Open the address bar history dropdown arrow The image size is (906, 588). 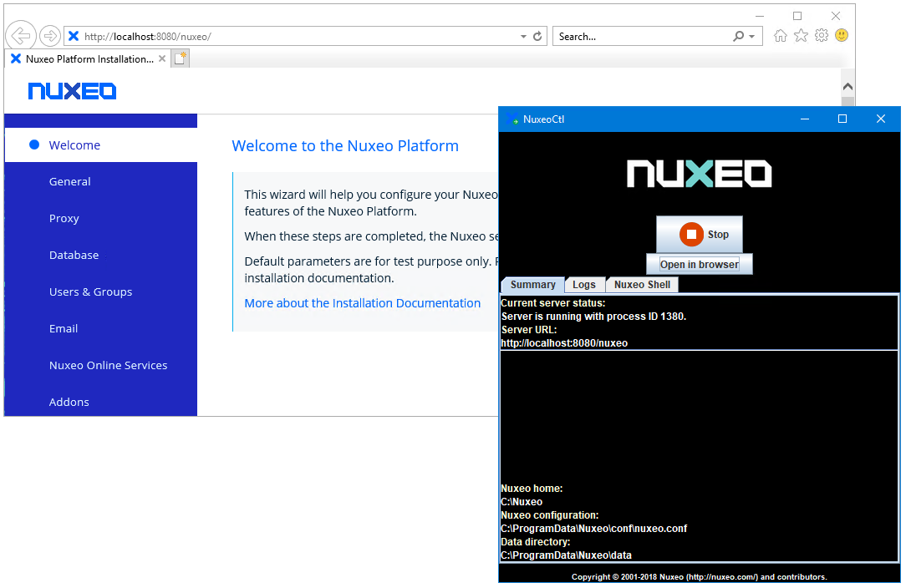[x=523, y=37]
